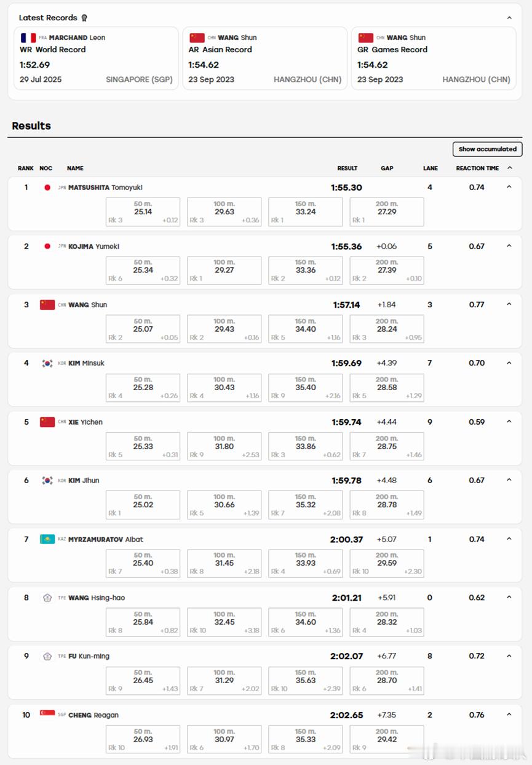Open athlete MATSUSHITA Tomoyuki's name link
This screenshot has height=765, width=532.
[105, 188]
